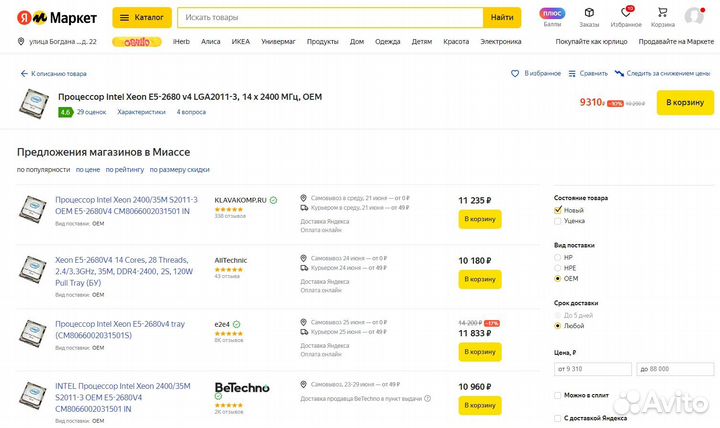720x428 pixels.
Task: Add 10 180 ₽ offer to cart
Action: [x=480, y=279]
